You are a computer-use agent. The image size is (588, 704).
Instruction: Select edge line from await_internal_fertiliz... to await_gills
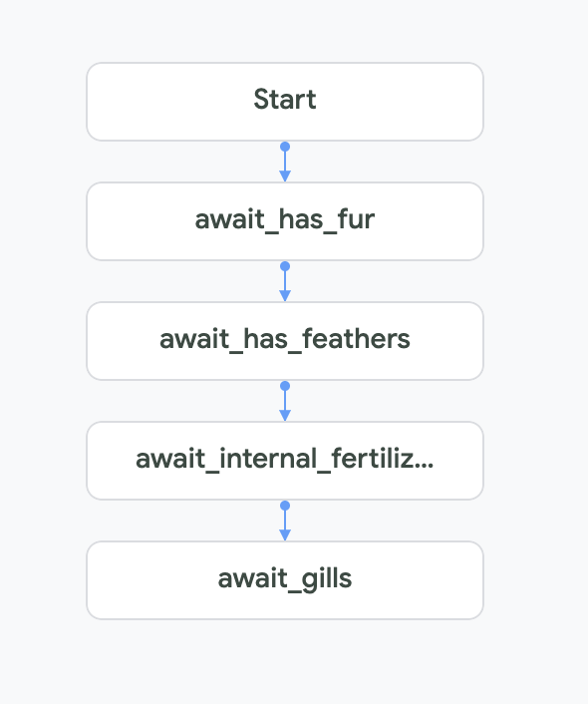coord(285,521)
